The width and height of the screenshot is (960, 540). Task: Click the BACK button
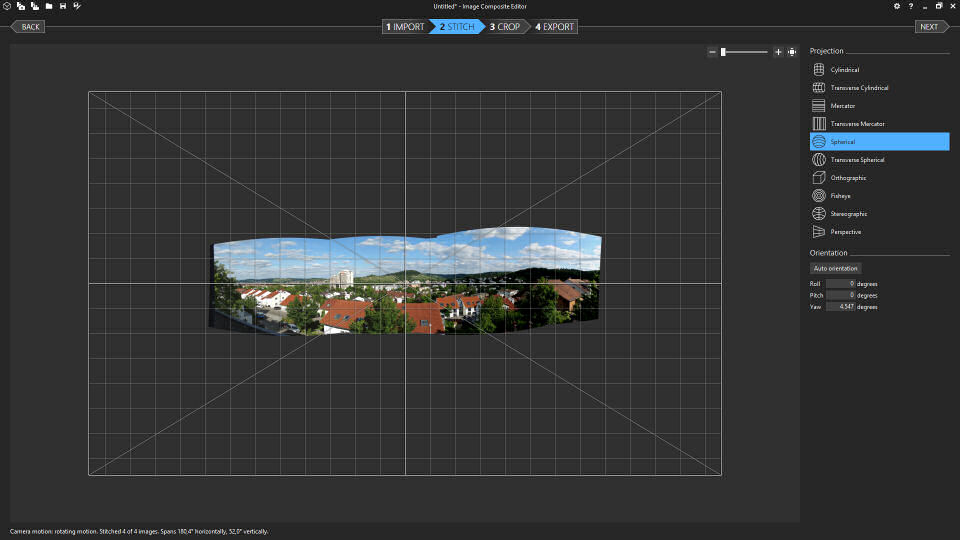[x=30, y=27]
